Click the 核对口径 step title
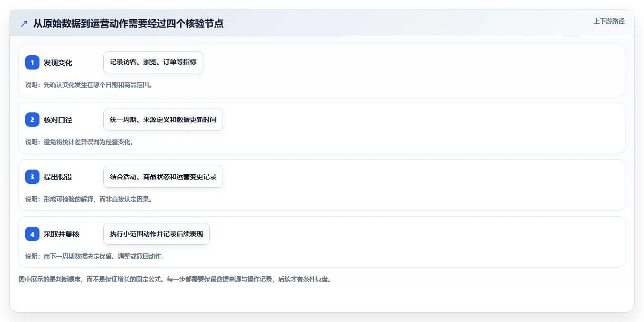The image size is (644, 322). (58, 120)
